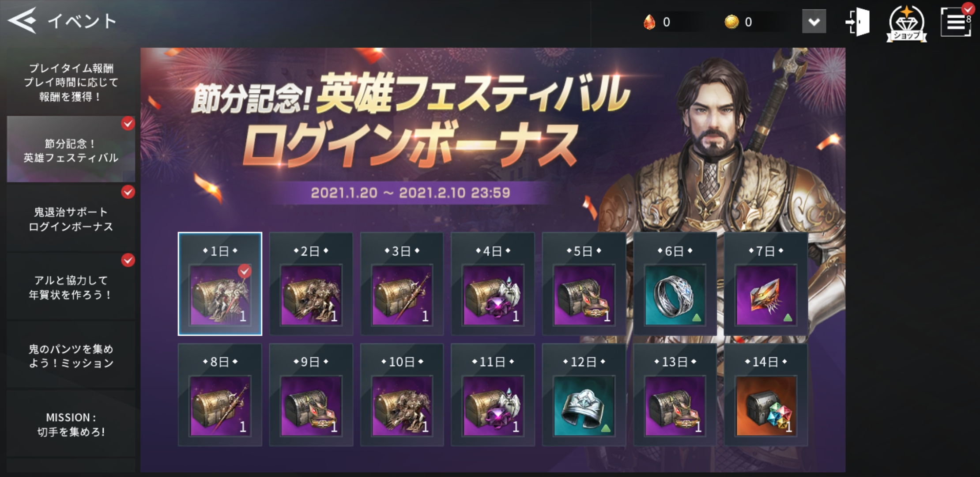Image resolution: width=980 pixels, height=477 pixels.
Task: Open the MISSION: 切手を集めろ tab
Action: point(71,424)
